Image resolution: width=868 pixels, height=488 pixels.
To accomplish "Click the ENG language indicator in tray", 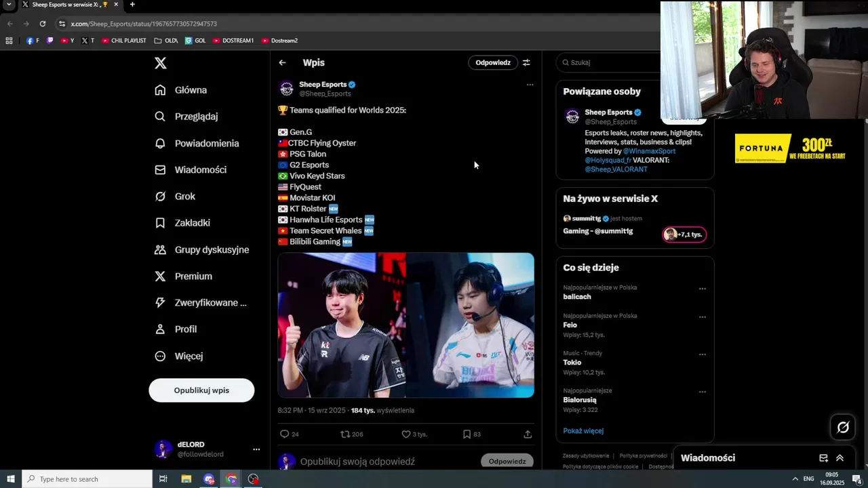I will pos(808,479).
